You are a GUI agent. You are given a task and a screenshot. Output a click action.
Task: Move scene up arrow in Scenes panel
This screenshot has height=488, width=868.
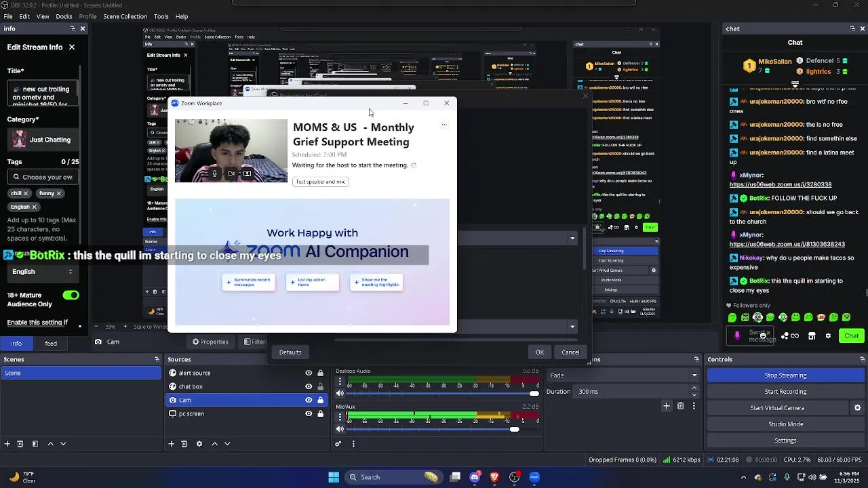pyautogui.click(x=50, y=444)
